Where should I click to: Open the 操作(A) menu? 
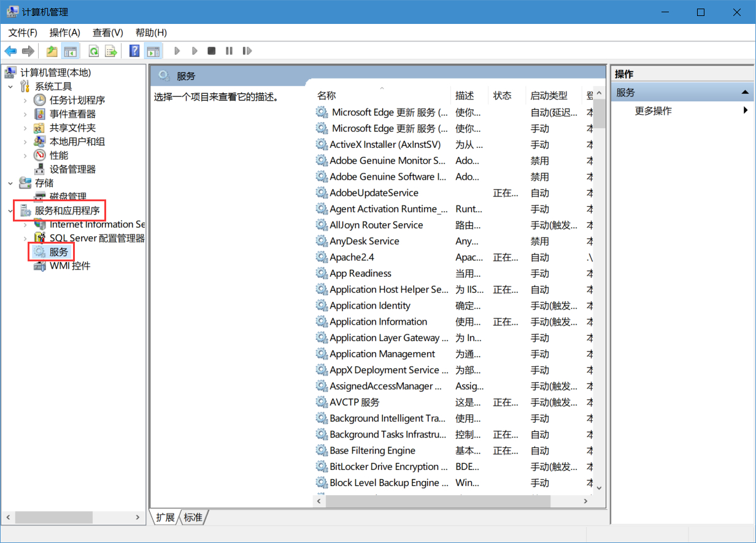[x=64, y=33]
